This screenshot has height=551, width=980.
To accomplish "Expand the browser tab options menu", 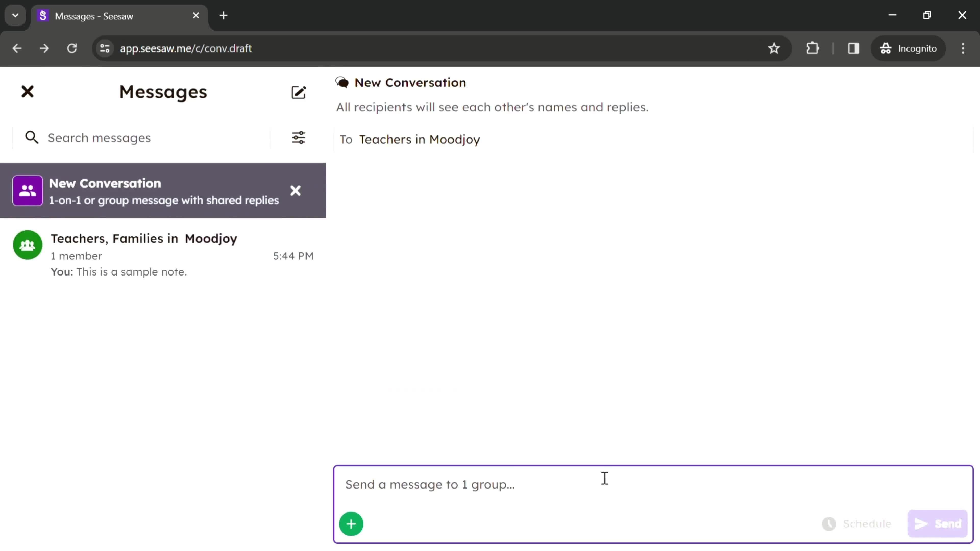I will [x=15, y=15].
